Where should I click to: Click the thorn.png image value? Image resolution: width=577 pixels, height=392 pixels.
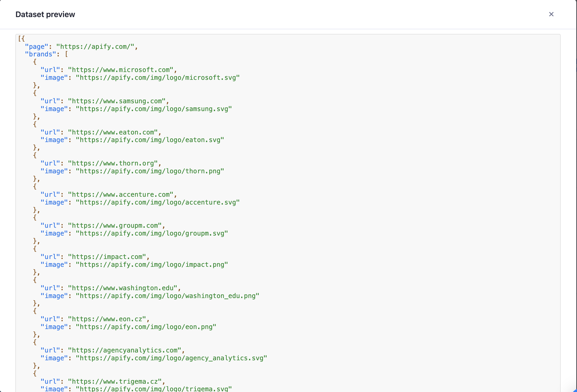[x=150, y=171]
